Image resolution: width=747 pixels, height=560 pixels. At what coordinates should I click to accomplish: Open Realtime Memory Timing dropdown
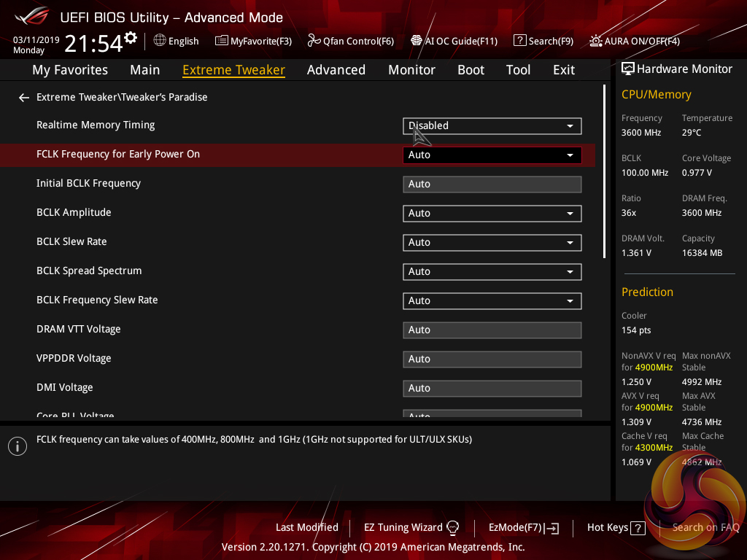[492, 126]
